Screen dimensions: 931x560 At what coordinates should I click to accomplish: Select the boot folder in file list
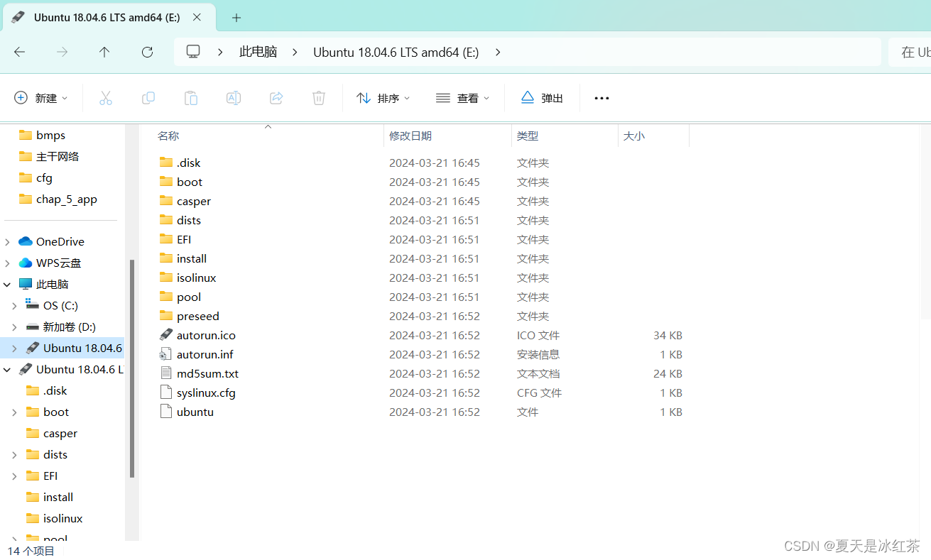point(190,182)
